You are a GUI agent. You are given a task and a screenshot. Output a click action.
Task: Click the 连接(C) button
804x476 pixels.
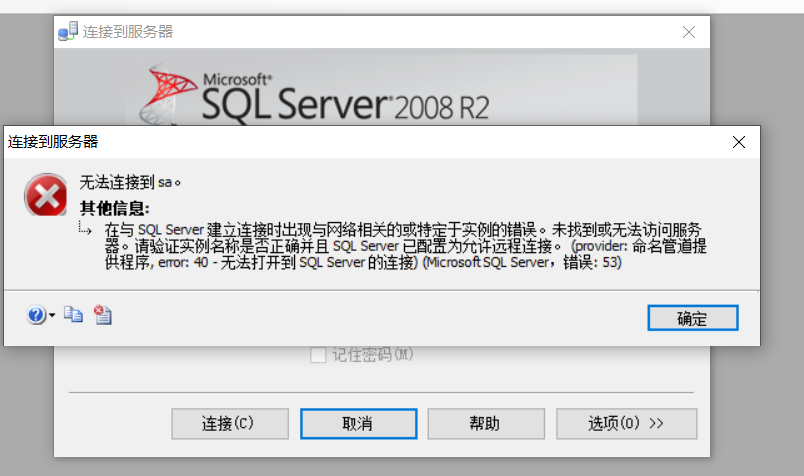[x=230, y=424]
